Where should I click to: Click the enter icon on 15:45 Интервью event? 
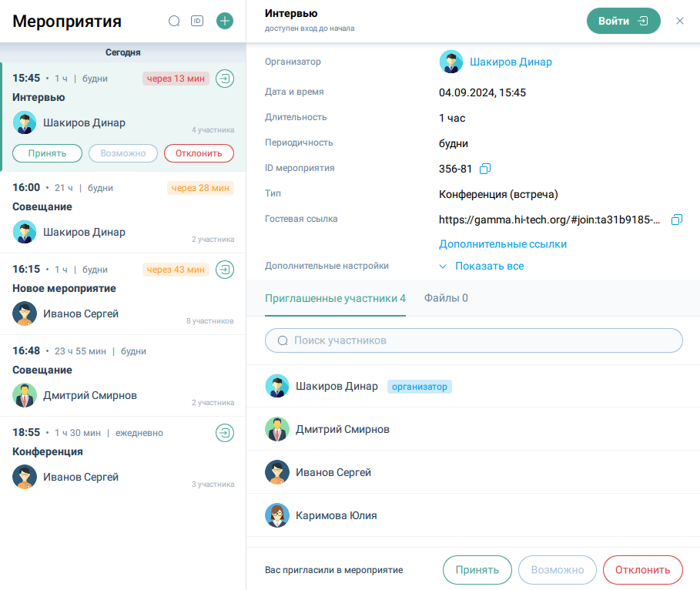pyautogui.click(x=225, y=79)
